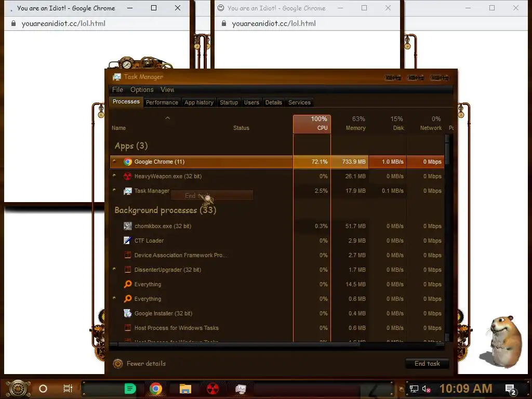This screenshot has height=399, width=532.
Task: Open Google Chrome from the taskbar
Action: (x=156, y=389)
